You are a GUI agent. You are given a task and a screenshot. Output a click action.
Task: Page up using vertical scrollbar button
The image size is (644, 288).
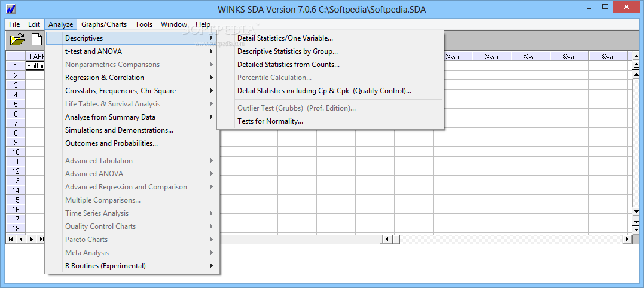(x=636, y=66)
